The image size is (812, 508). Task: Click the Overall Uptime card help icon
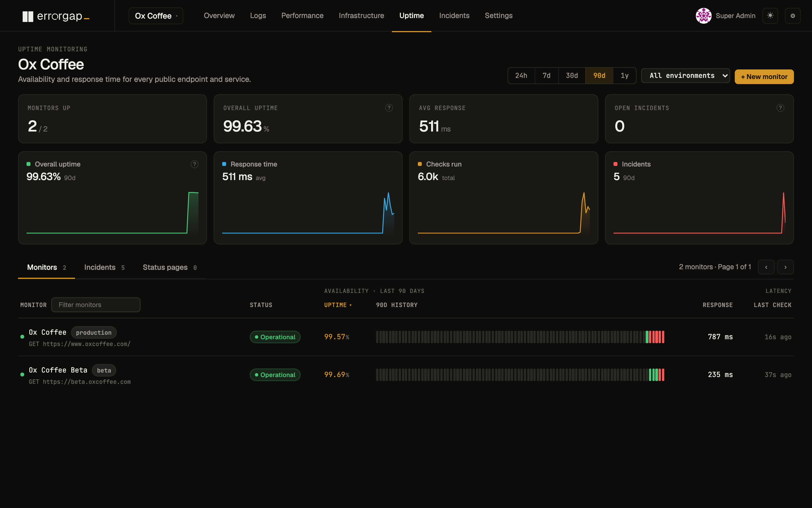coord(389,108)
